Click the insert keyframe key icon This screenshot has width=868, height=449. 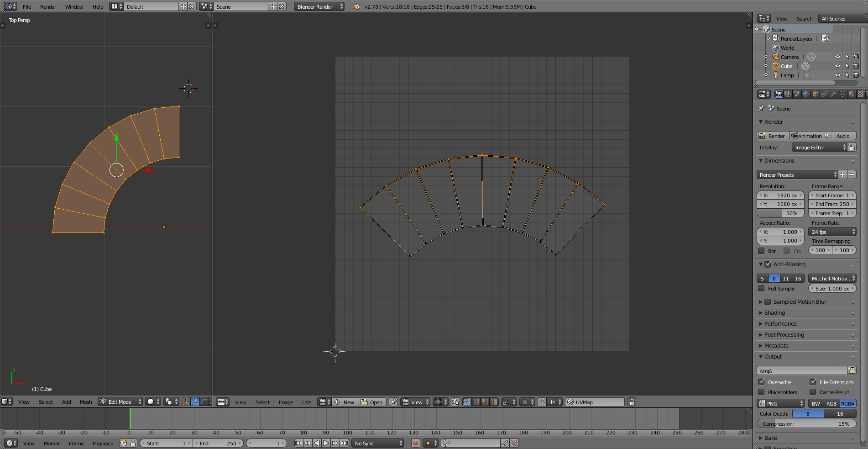[504, 443]
